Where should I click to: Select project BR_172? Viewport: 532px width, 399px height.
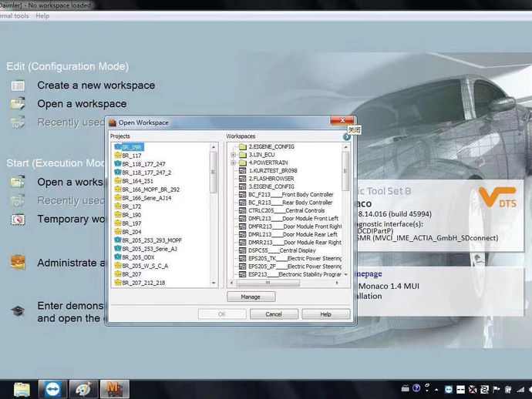pyautogui.click(x=132, y=206)
